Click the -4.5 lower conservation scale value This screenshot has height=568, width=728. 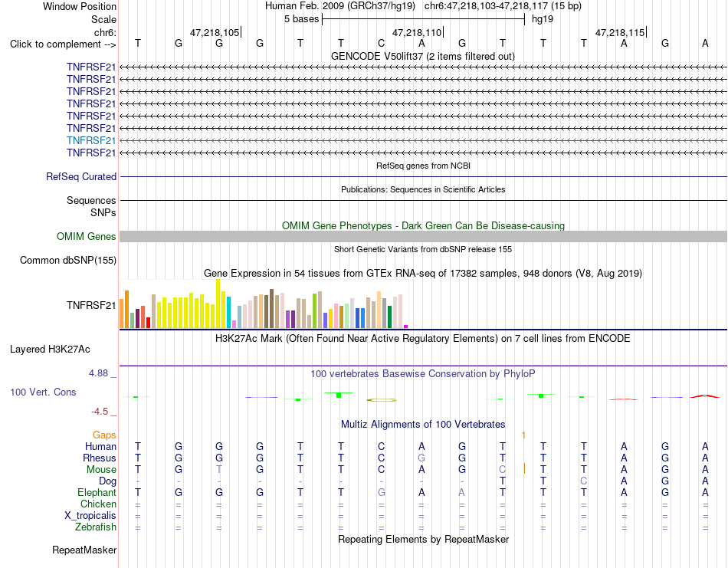pos(100,412)
